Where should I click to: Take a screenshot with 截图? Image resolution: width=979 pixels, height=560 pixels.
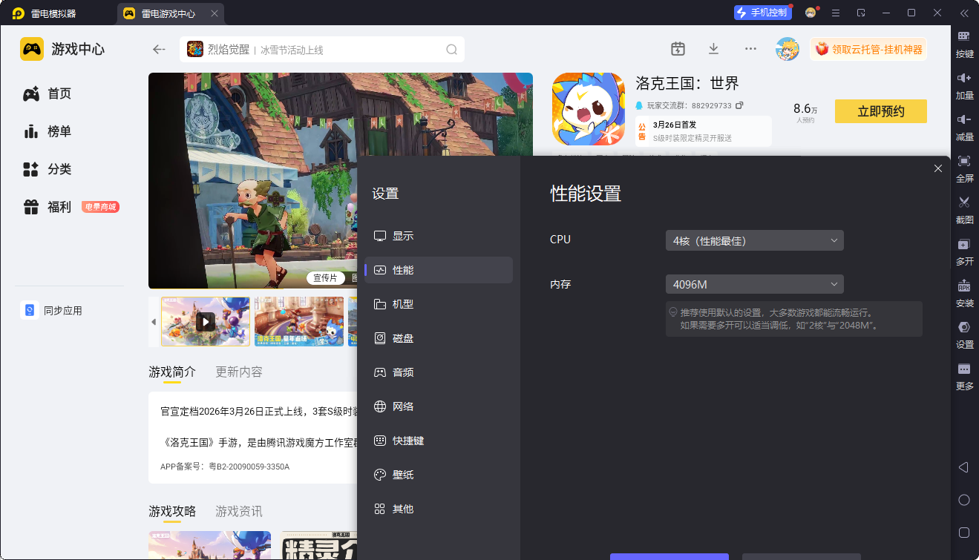[x=964, y=210]
